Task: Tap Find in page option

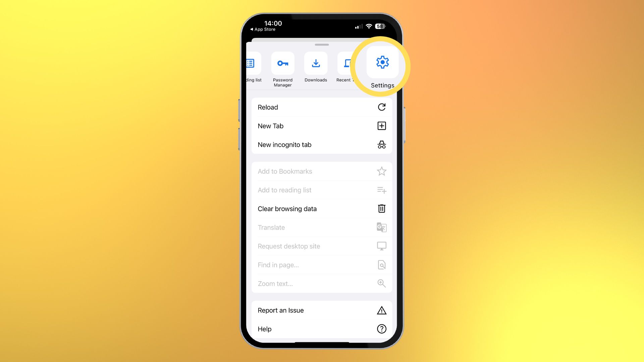Action: tap(322, 265)
